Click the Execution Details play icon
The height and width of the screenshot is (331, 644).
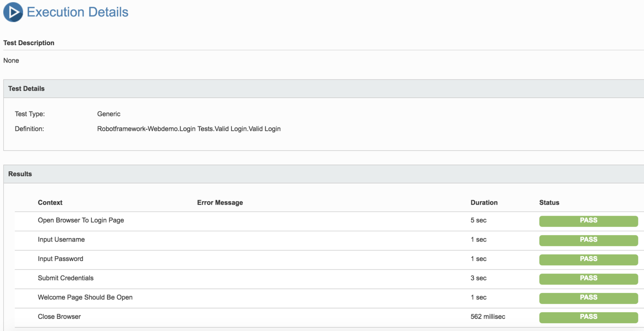point(13,12)
